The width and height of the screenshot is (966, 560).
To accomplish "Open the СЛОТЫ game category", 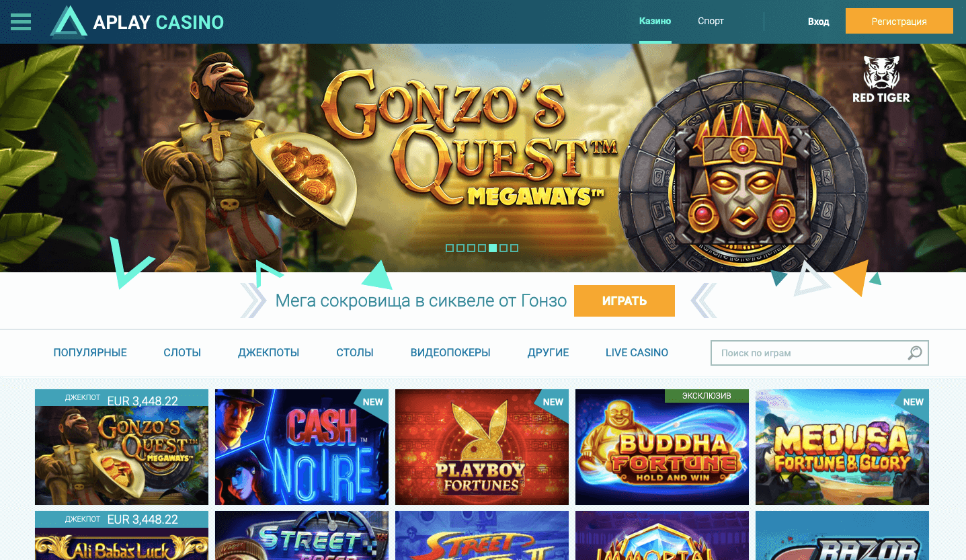I will coord(182,352).
